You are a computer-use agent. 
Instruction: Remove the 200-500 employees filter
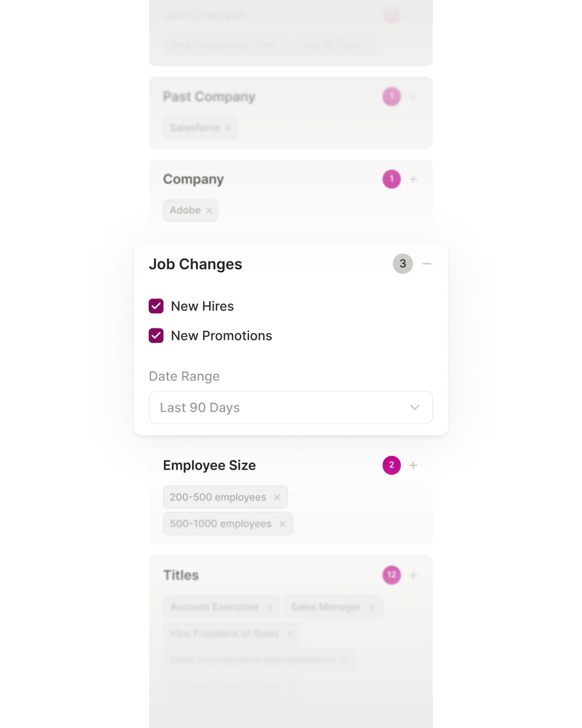pos(277,497)
